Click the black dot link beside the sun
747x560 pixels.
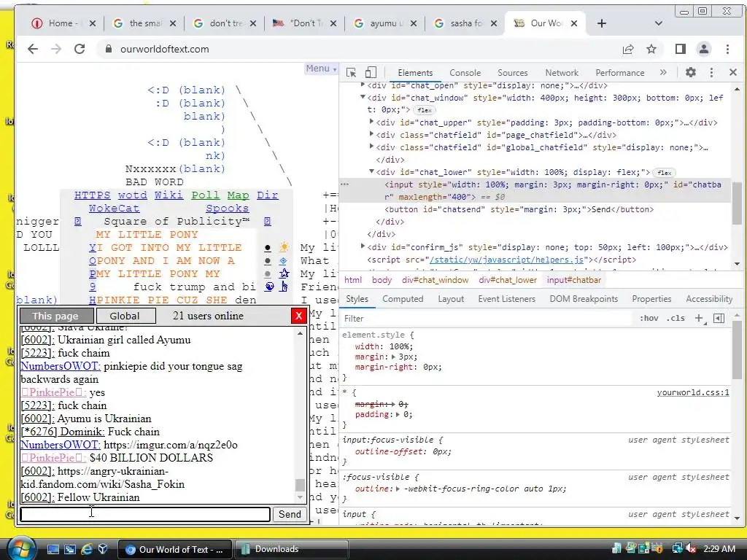pyautogui.click(x=268, y=248)
